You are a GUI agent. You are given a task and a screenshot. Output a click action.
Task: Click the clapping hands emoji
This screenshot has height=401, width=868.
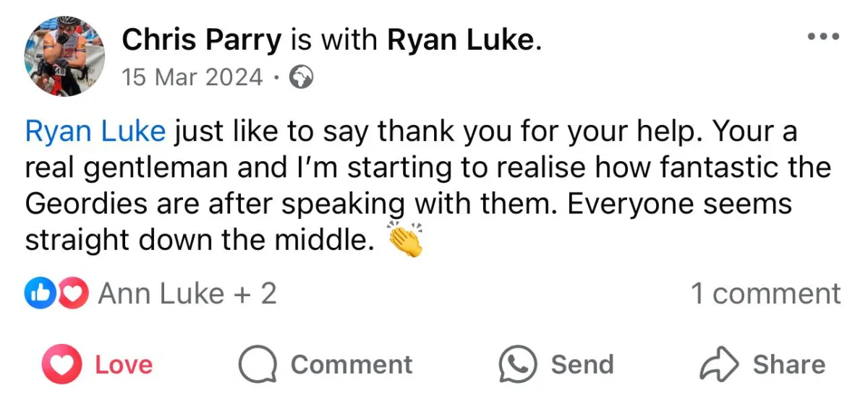[x=405, y=241]
